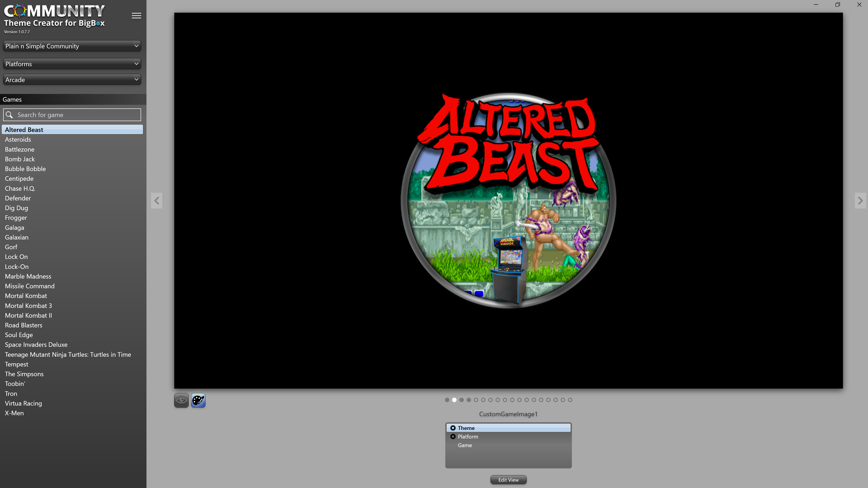The height and width of the screenshot is (488, 868).
Task: Choose Galaxian from the list
Action: coord(72,237)
